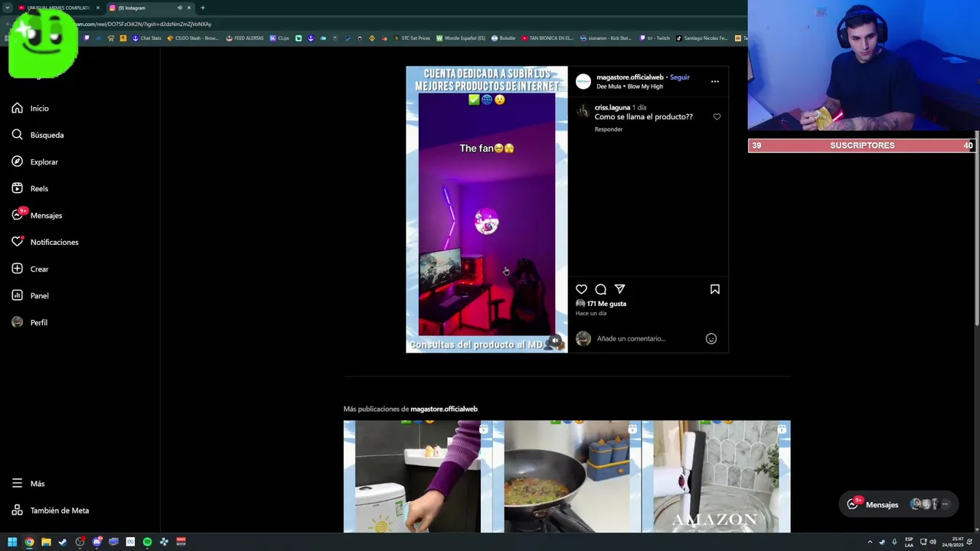Open the frying pan reel thumbnail

(567, 476)
